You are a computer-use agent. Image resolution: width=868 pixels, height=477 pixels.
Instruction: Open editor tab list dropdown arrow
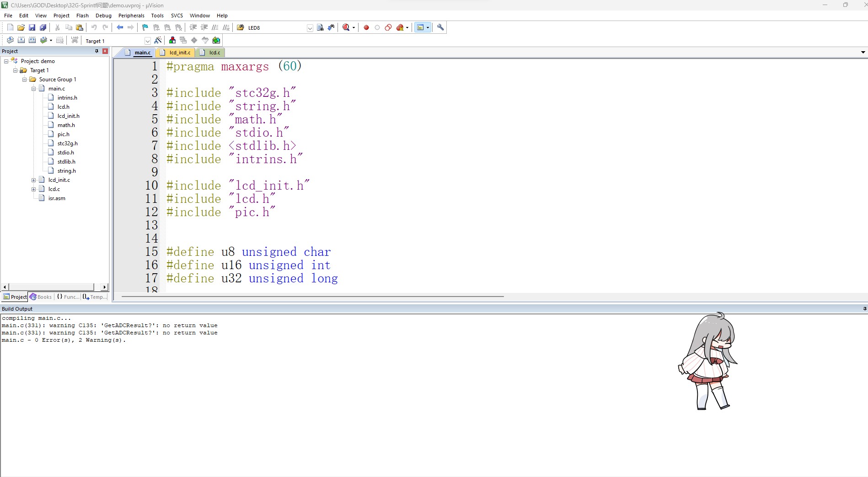click(x=863, y=52)
